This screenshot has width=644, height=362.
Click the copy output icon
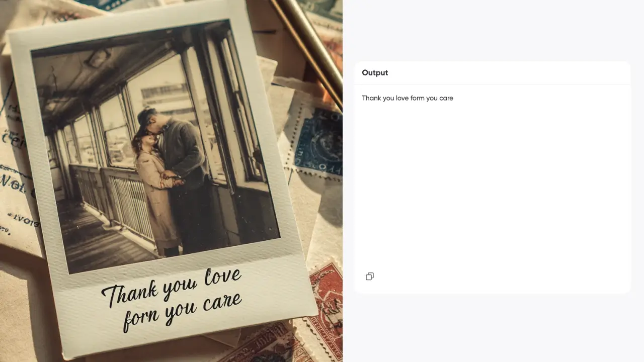click(x=370, y=277)
